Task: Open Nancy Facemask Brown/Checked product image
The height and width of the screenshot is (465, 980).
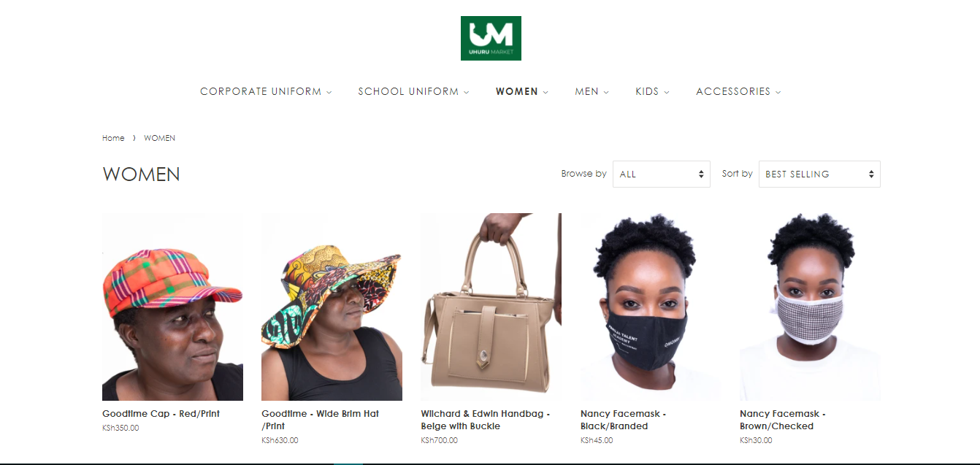Action: point(810,307)
